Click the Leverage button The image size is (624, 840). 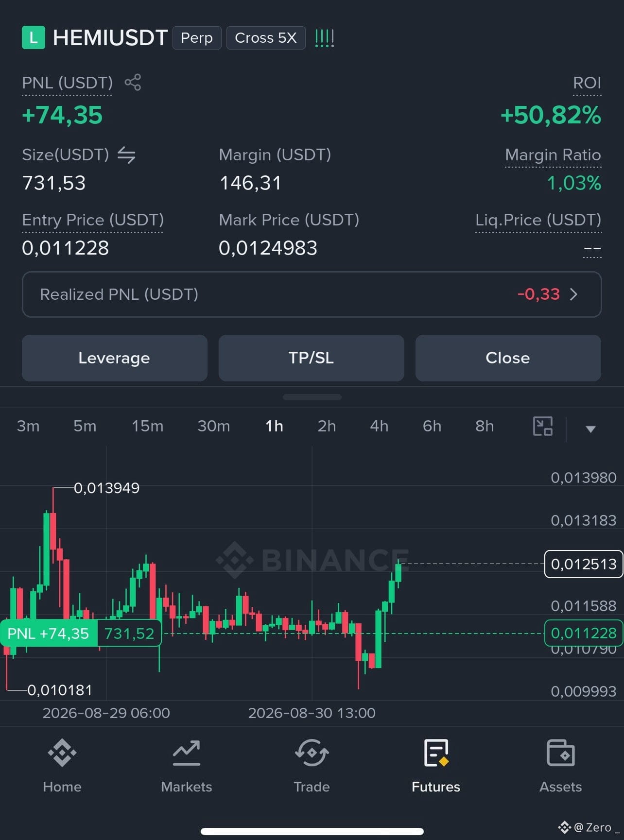[x=115, y=358]
